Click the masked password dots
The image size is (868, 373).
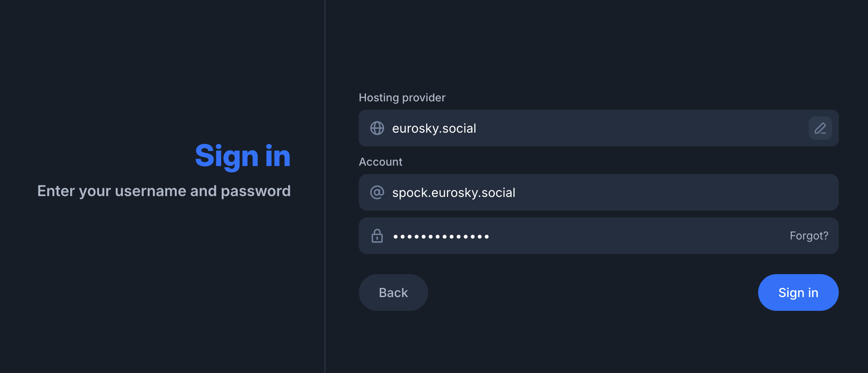[x=441, y=237]
